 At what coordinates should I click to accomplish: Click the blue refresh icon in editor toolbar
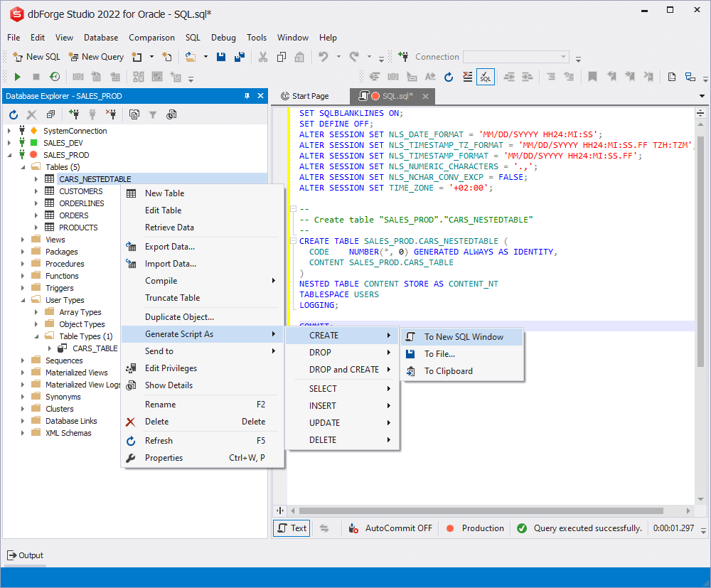[x=449, y=77]
